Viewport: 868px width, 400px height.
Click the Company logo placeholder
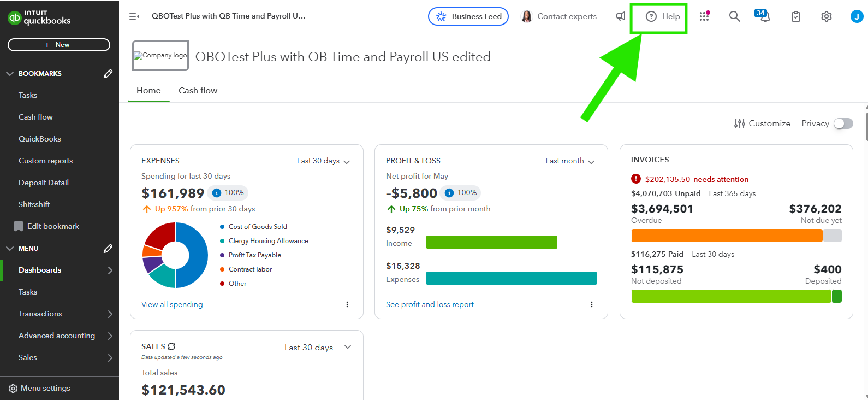(160, 56)
